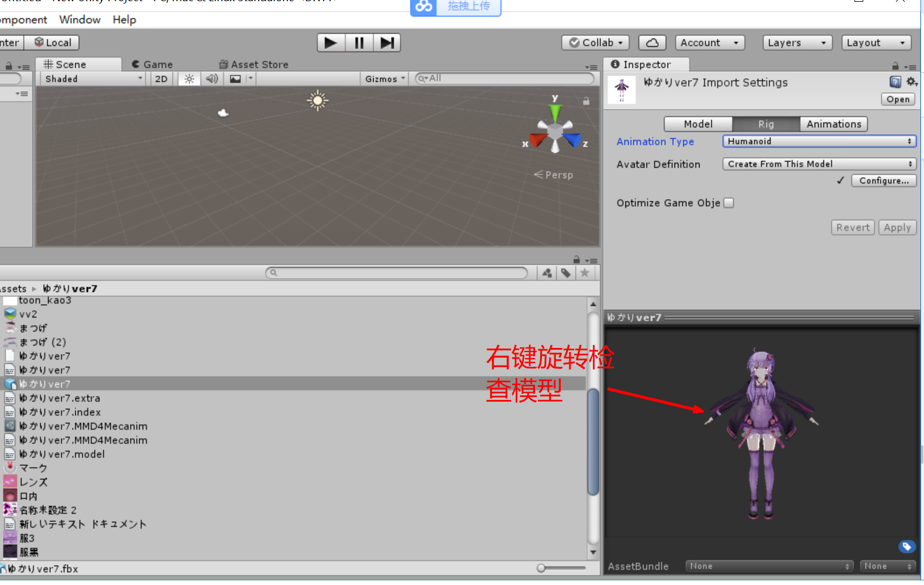
Task: Click the Z axis blue cone on the gizmo
Action: (572, 140)
